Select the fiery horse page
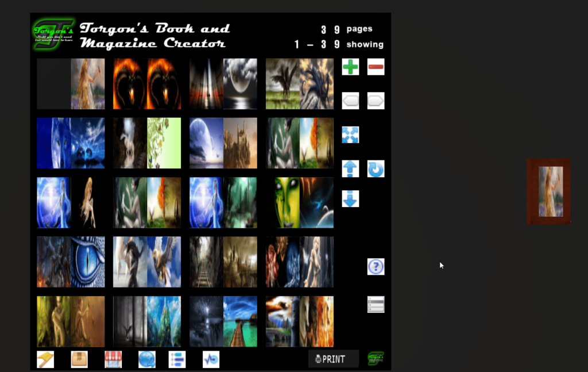 [316, 321]
